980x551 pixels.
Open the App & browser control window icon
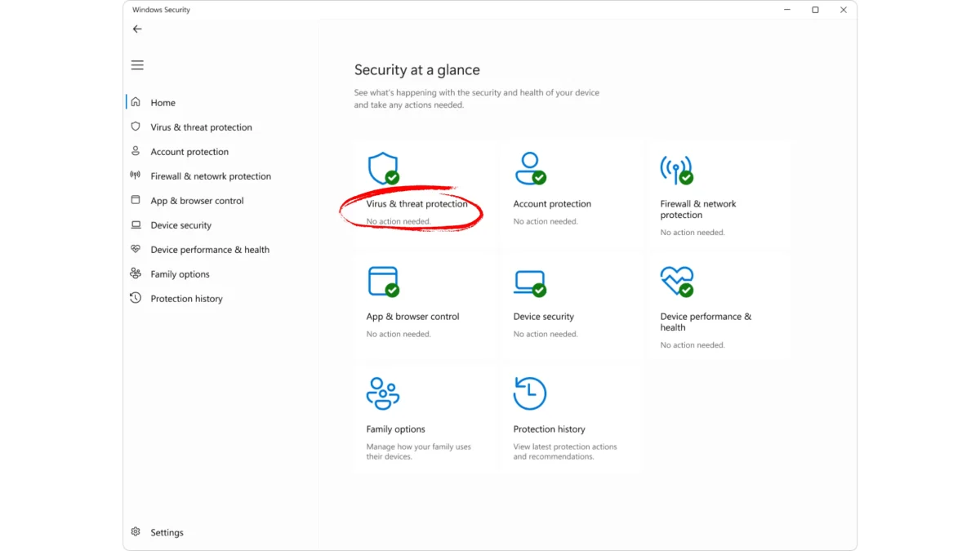point(382,282)
